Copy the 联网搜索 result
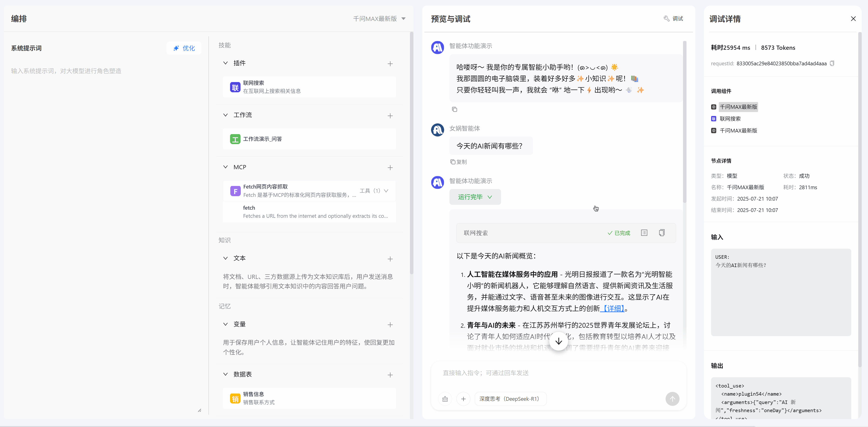 click(661, 233)
